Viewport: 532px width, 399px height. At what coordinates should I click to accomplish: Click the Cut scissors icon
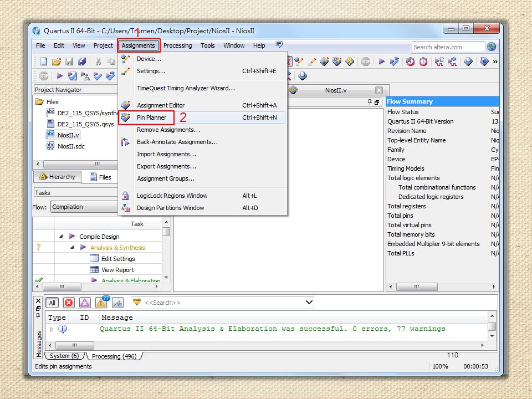point(99,62)
